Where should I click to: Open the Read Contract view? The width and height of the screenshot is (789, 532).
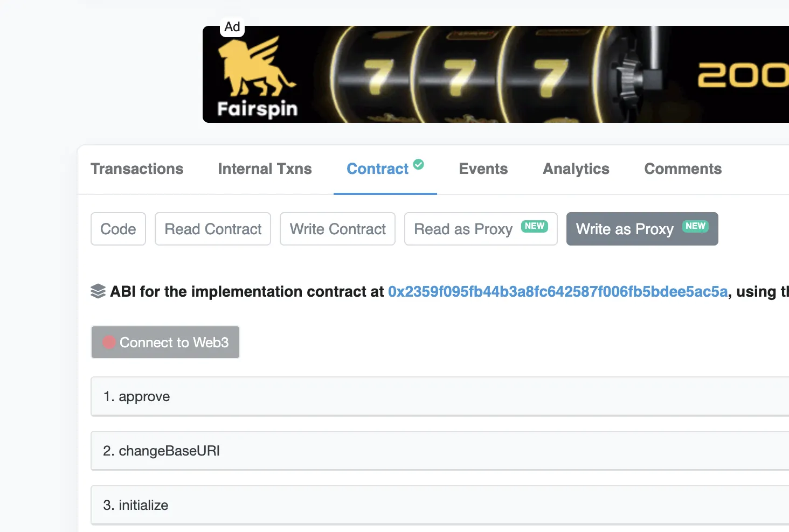[x=213, y=229]
